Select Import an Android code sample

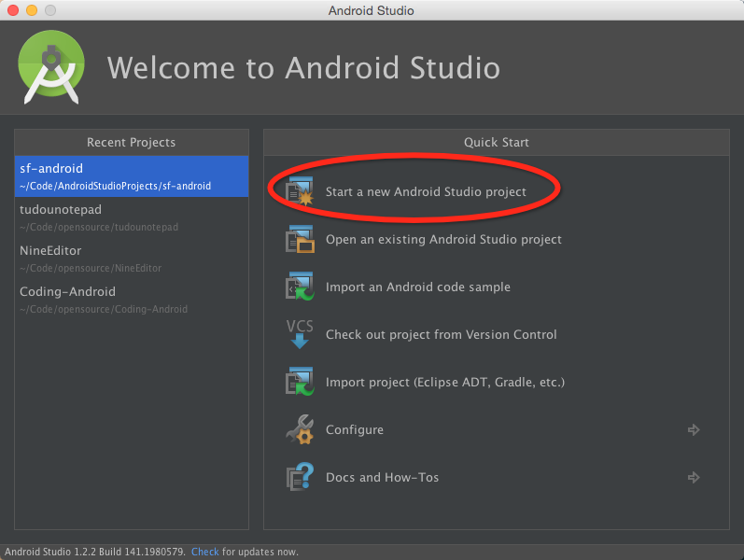[x=418, y=287]
